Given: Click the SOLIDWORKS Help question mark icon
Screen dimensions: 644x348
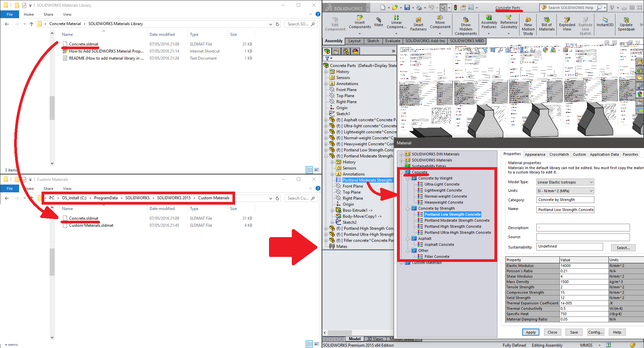Looking at the screenshot, I should [612, 7].
